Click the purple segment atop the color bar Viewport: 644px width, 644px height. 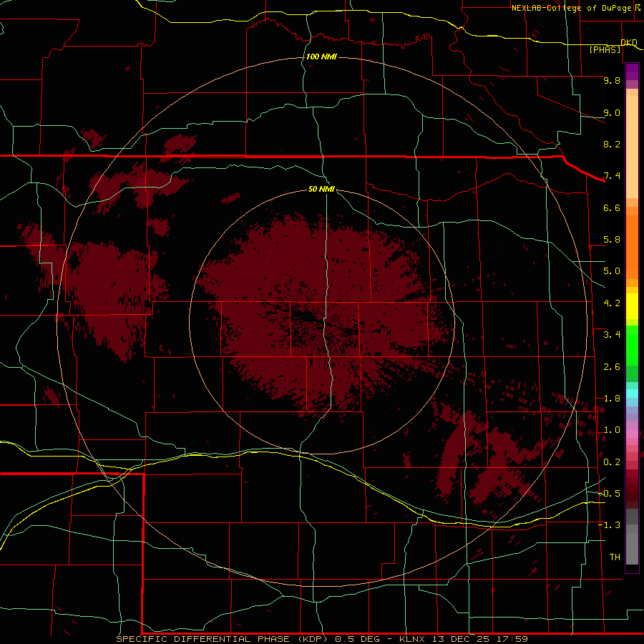tap(632, 72)
